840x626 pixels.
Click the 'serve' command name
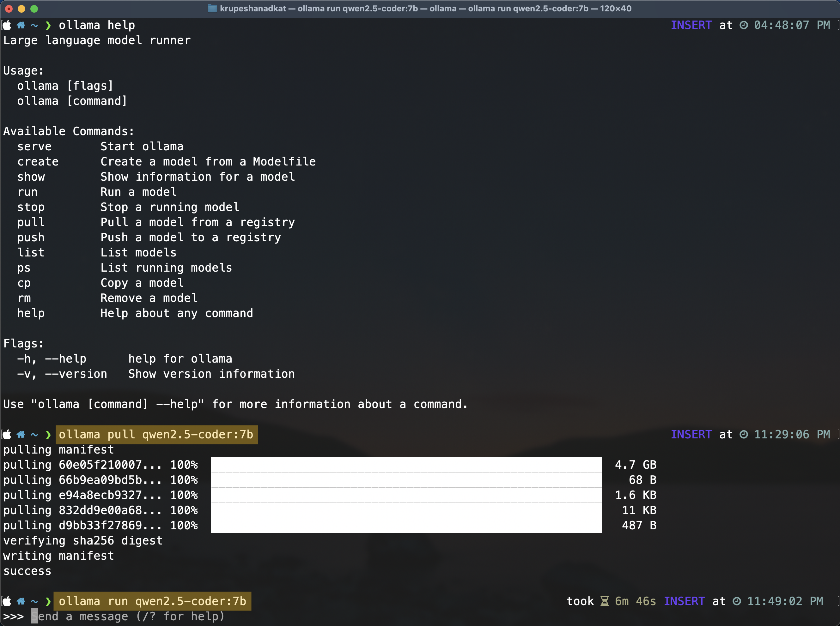(x=34, y=147)
